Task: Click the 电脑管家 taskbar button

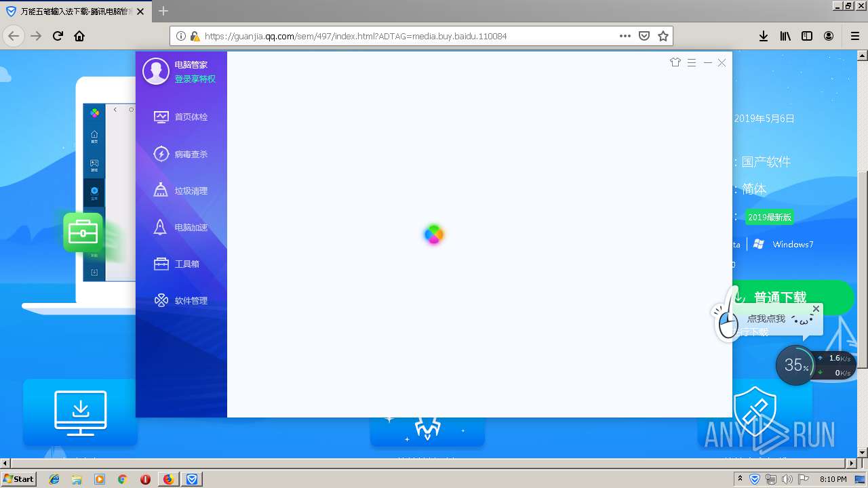Action: (193, 479)
